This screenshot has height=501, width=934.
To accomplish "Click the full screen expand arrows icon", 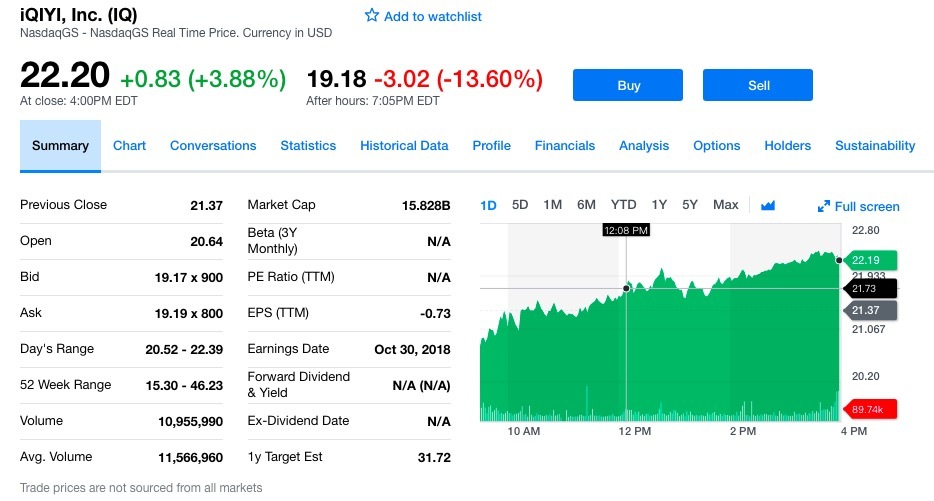I will (x=824, y=207).
